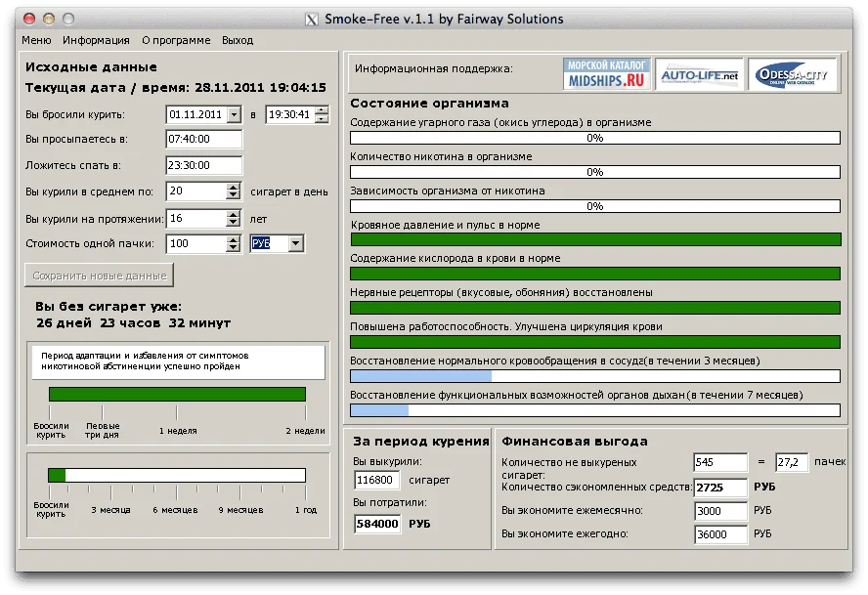Open the О программе menu
The height and width of the screenshot is (595, 868).
176,40
